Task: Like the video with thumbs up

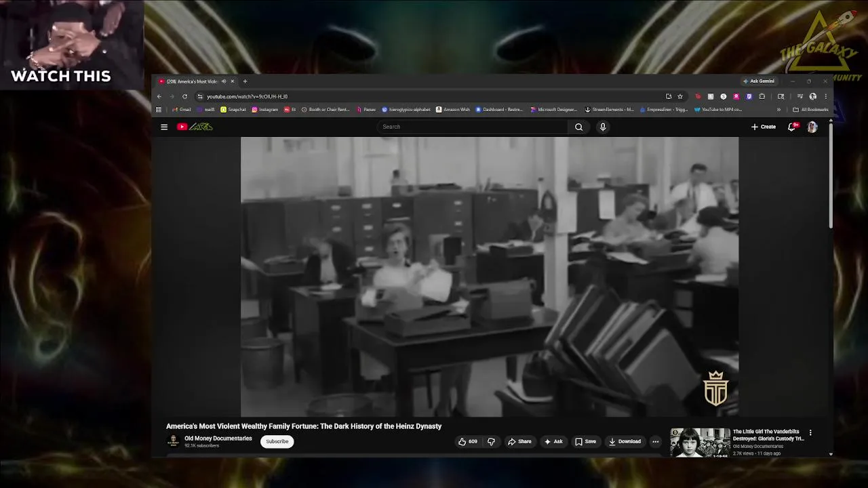Action: click(x=467, y=441)
